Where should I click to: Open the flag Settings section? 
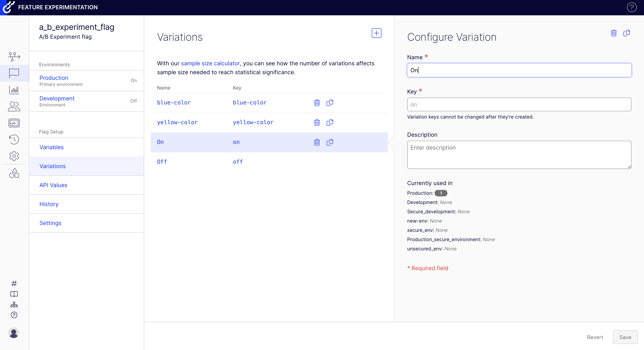coord(50,223)
